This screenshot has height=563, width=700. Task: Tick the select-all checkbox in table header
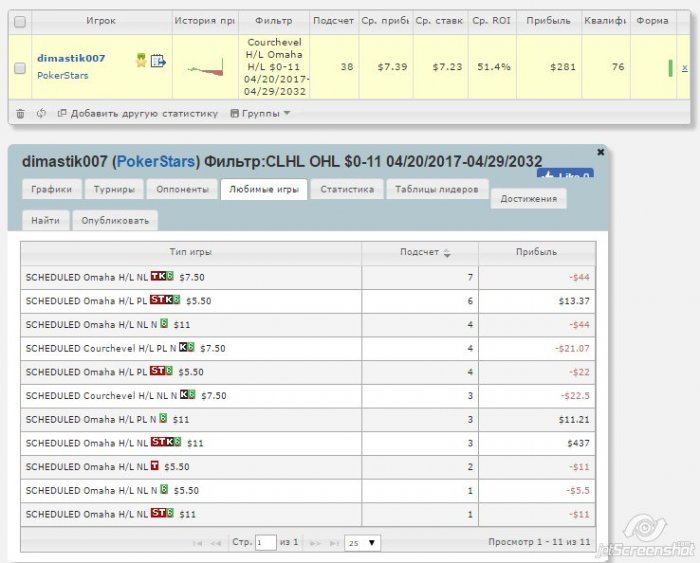pyautogui.click(x=20, y=21)
